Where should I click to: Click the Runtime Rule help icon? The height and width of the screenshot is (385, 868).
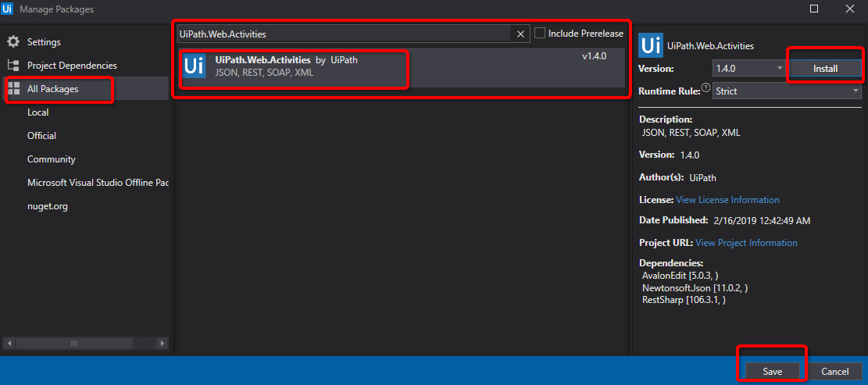705,87
